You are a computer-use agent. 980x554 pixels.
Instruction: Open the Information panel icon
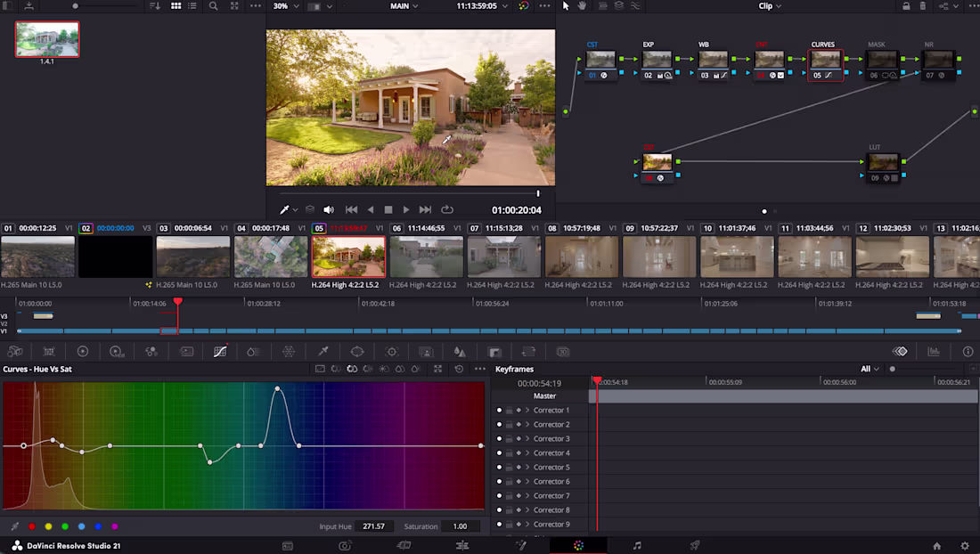(968, 352)
